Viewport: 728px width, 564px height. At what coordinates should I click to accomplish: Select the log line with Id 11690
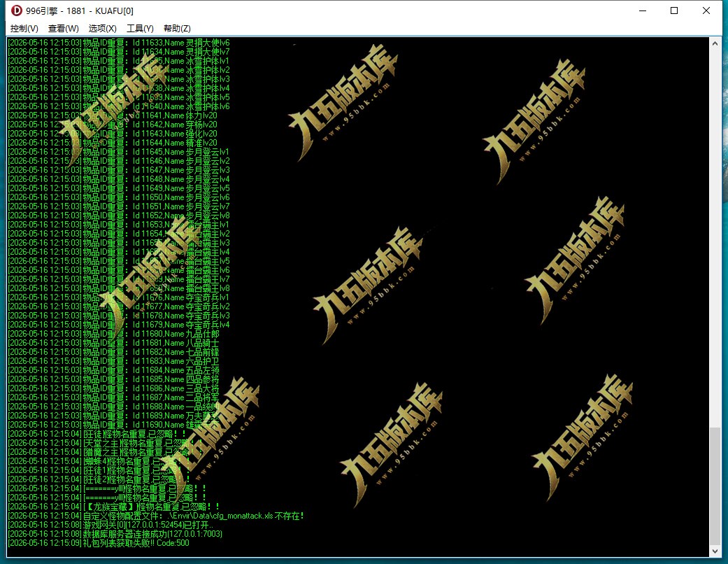(114, 425)
